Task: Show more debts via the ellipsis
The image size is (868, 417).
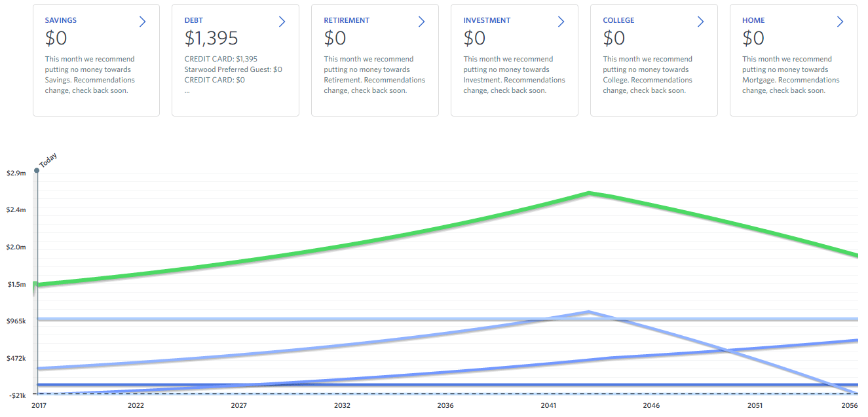Action: click(187, 91)
